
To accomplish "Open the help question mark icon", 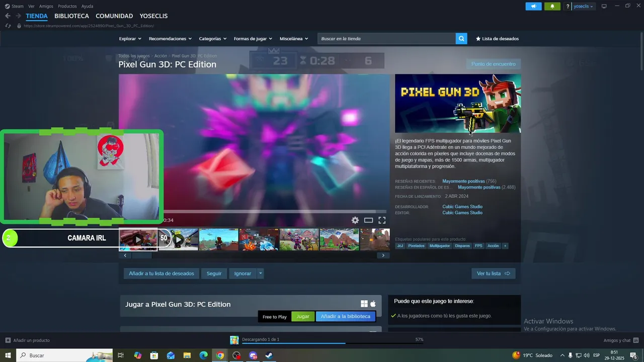I will click(x=568, y=7).
